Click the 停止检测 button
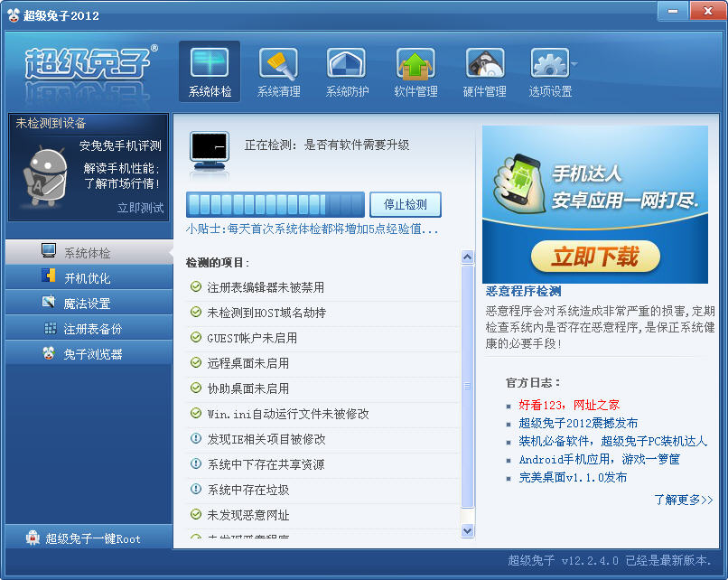728x580 pixels. (x=406, y=204)
